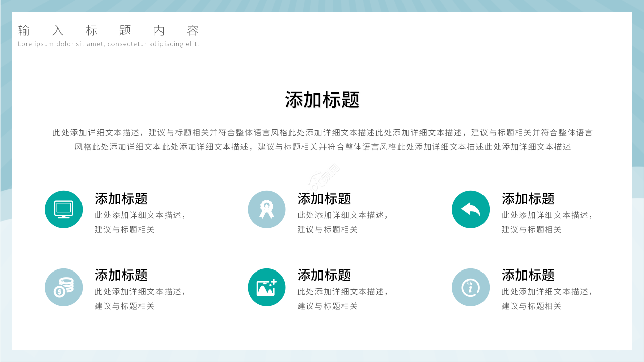The width and height of the screenshot is (644, 362).
Task: Select the award ribbon badge icon
Action: [267, 209]
